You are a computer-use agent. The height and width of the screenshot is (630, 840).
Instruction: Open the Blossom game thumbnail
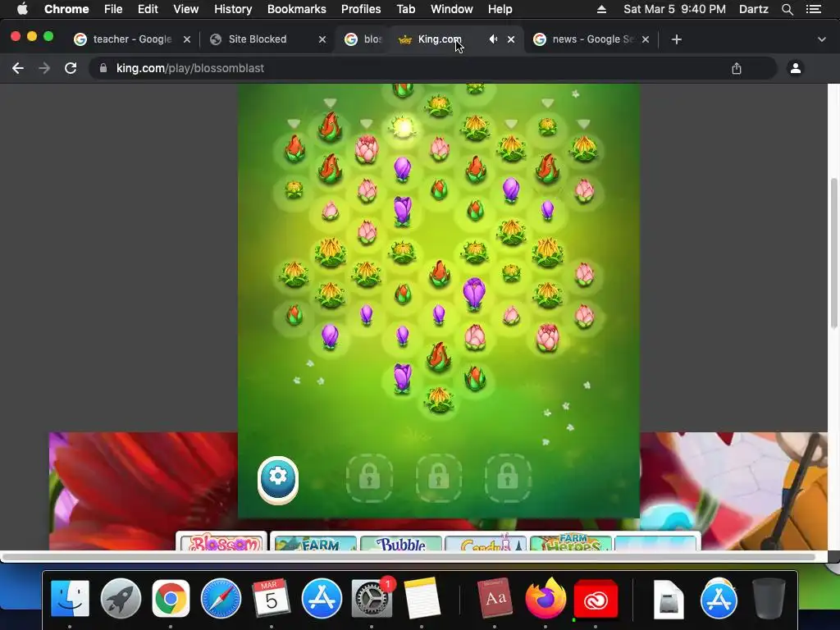221,541
